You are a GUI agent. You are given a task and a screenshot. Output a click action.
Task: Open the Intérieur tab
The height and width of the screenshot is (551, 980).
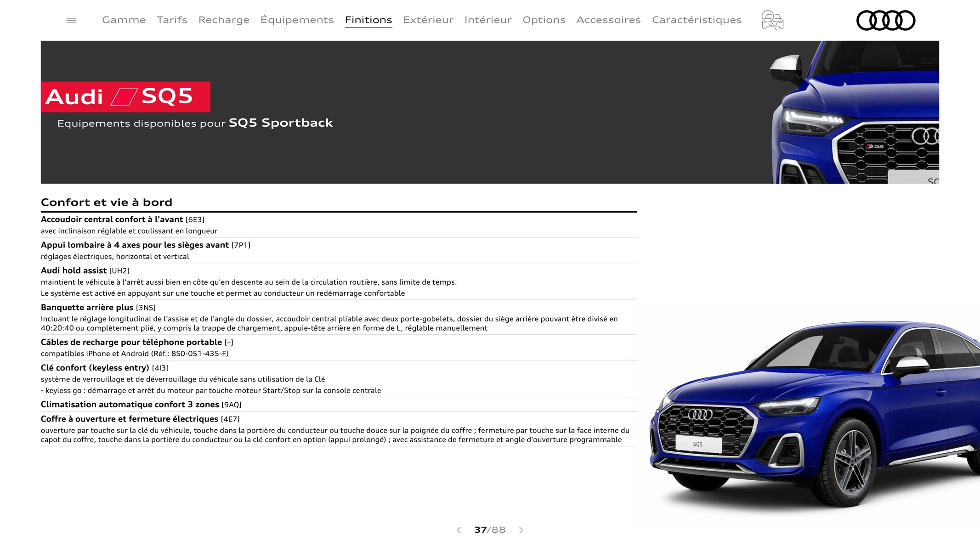coord(488,20)
